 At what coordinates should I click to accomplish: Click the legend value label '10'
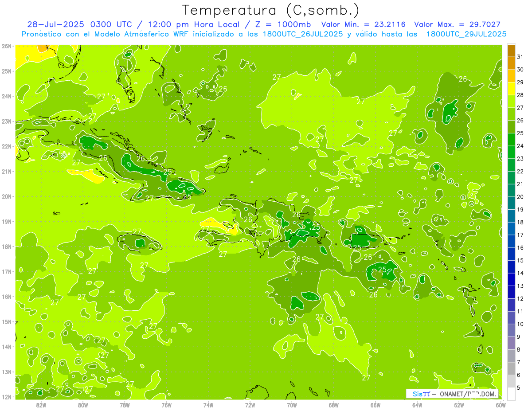point(520,324)
